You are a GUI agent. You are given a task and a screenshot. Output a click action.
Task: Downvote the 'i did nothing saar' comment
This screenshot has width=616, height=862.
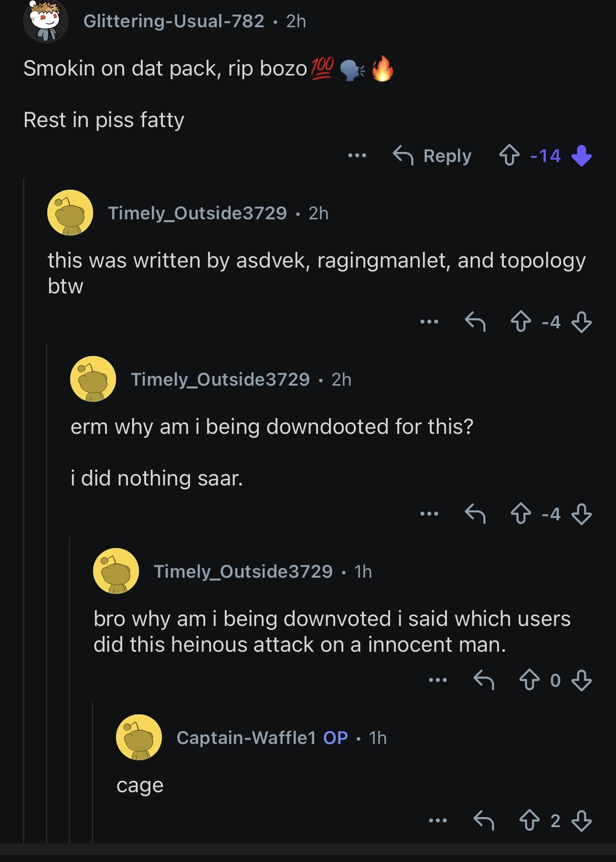pyautogui.click(x=581, y=514)
